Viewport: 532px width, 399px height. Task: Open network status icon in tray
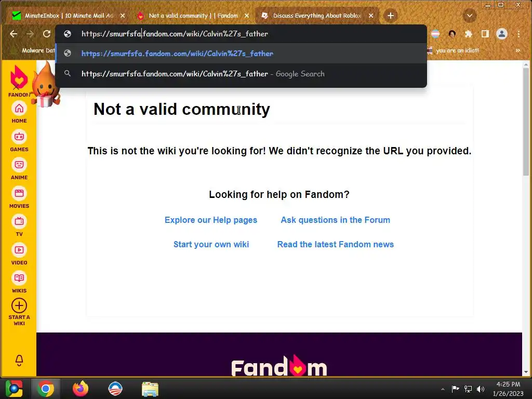(468, 389)
